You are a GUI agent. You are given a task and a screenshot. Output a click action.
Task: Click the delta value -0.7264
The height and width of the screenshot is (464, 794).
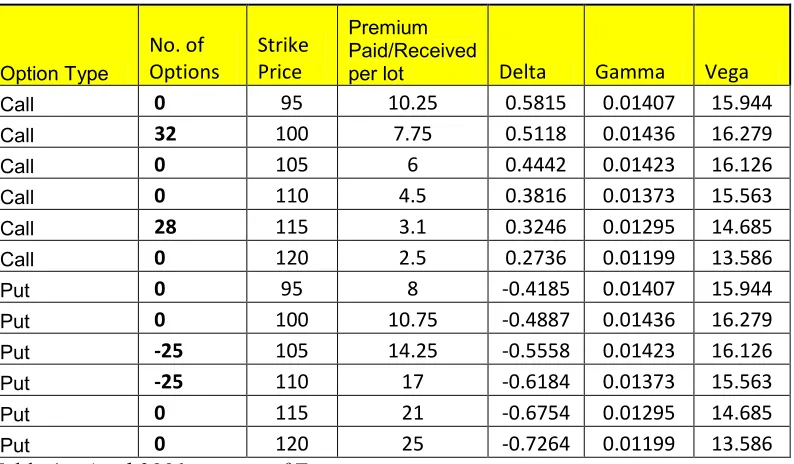[536, 443]
